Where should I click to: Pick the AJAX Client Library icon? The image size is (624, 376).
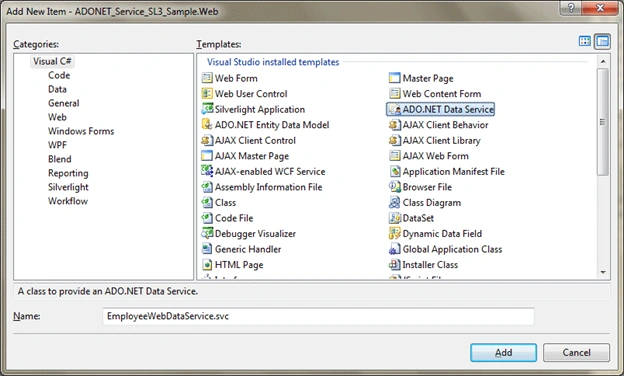[394, 140]
